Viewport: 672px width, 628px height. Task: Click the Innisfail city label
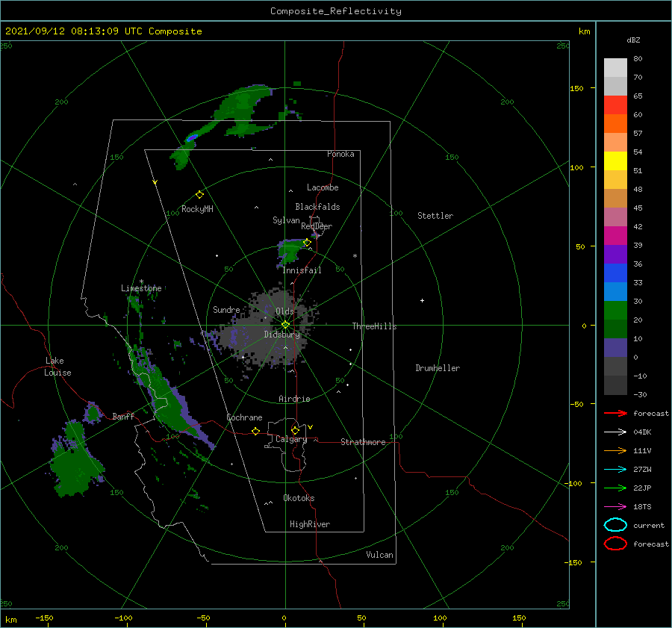tap(302, 270)
